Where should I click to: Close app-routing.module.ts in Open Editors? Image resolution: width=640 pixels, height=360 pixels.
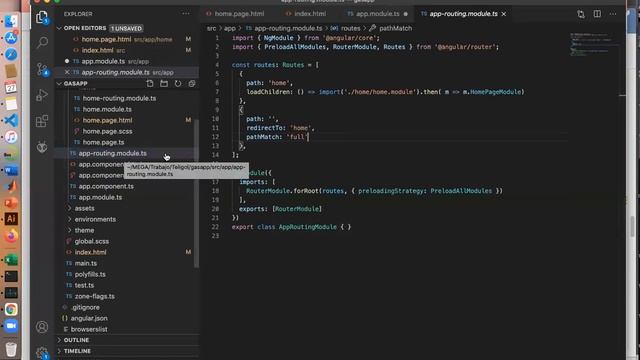click(67, 72)
